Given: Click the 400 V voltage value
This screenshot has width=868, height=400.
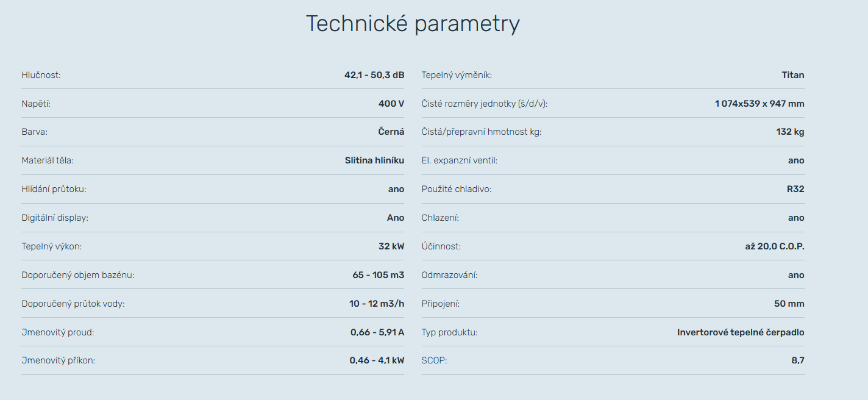Looking at the screenshot, I should coord(391,104).
